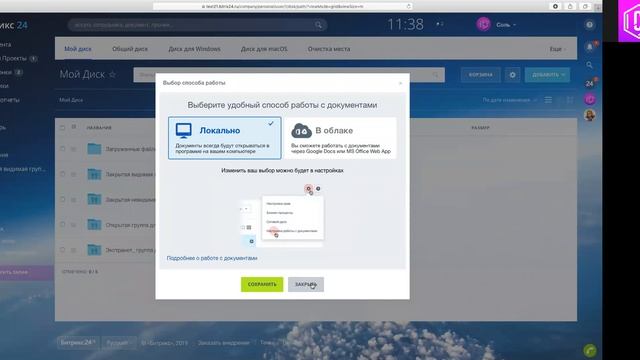Image resolution: width=640 pixels, height=360 pixels.
Task: Open the Экстранет_группа folder icon
Action: (94, 249)
